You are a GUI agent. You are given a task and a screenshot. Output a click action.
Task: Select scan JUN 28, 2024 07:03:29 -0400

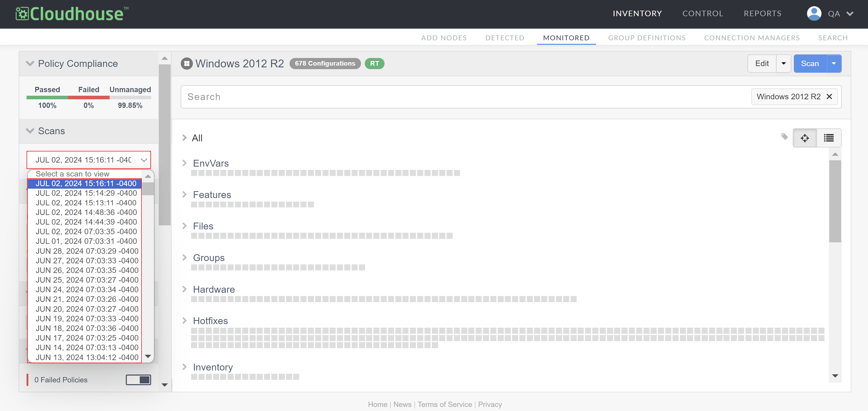point(85,251)
